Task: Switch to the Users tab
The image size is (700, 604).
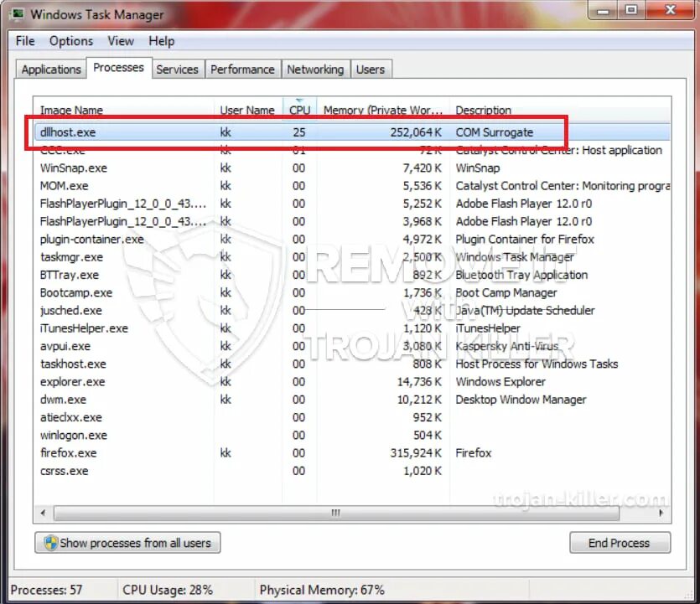Action: [371, 70]
